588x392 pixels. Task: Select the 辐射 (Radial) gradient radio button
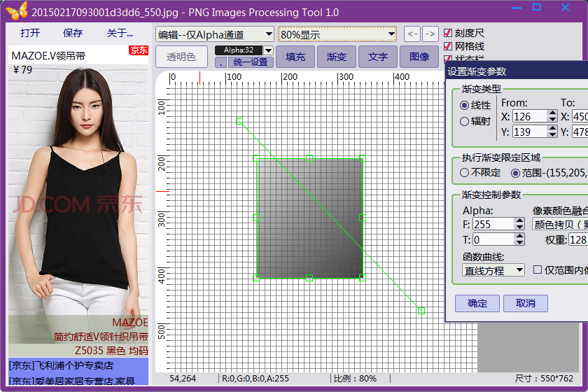[x=464, y=121]
